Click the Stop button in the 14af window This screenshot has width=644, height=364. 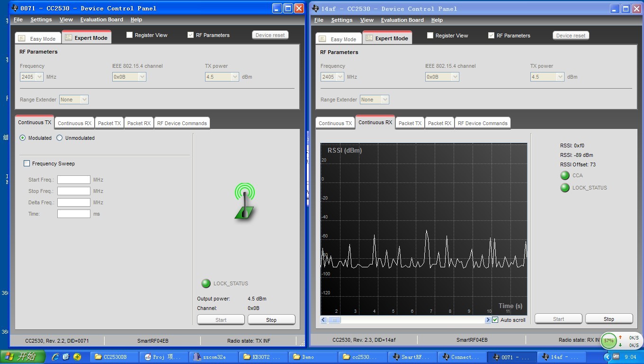click(609, 319)
